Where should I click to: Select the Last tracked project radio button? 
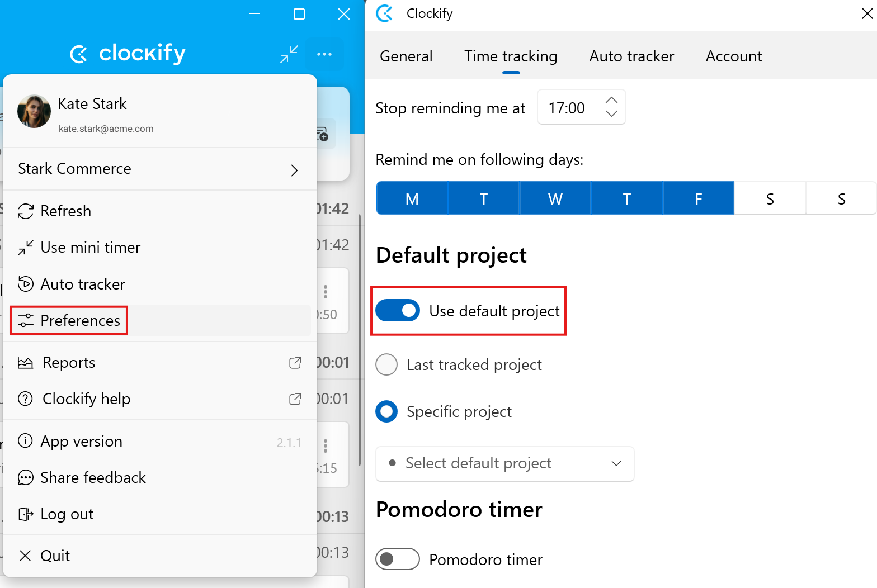click(x=386, y=364)
